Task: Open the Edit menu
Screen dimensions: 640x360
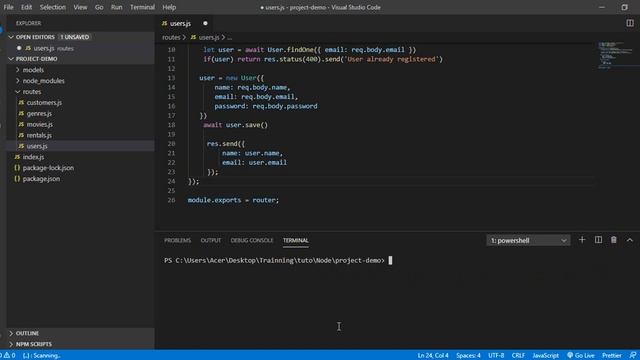Action: point(27,7)
